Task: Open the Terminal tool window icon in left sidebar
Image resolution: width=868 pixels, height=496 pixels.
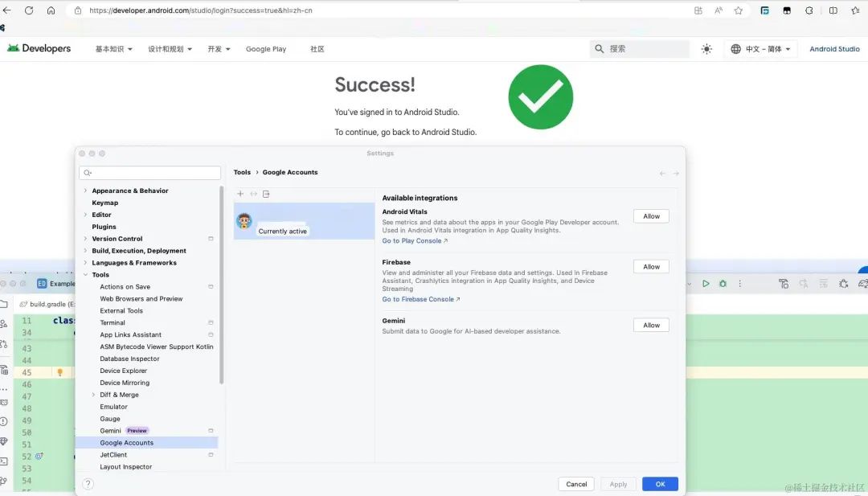Action: [4, 461]
